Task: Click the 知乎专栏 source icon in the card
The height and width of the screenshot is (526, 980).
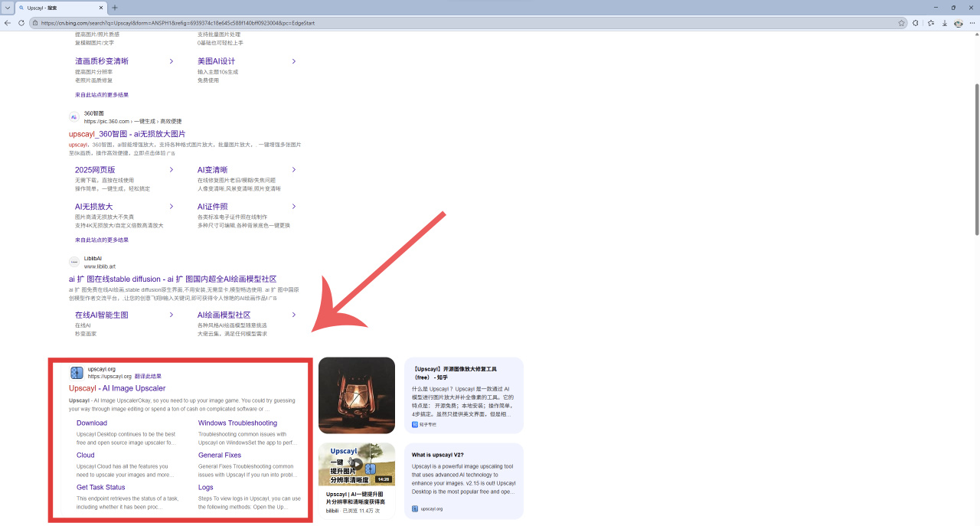Action: coord(415,424)
